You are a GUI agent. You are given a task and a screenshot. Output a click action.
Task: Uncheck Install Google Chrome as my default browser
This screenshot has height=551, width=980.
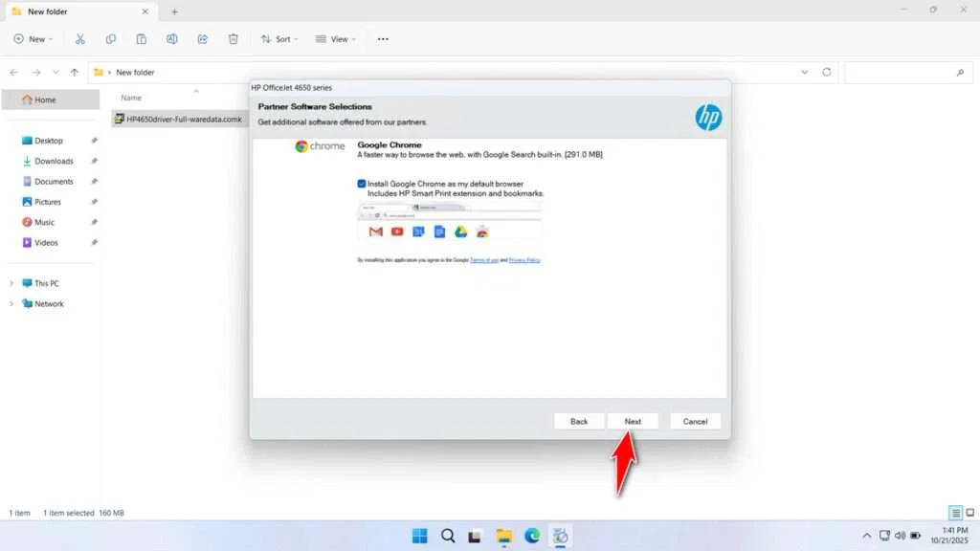point(362,184)
